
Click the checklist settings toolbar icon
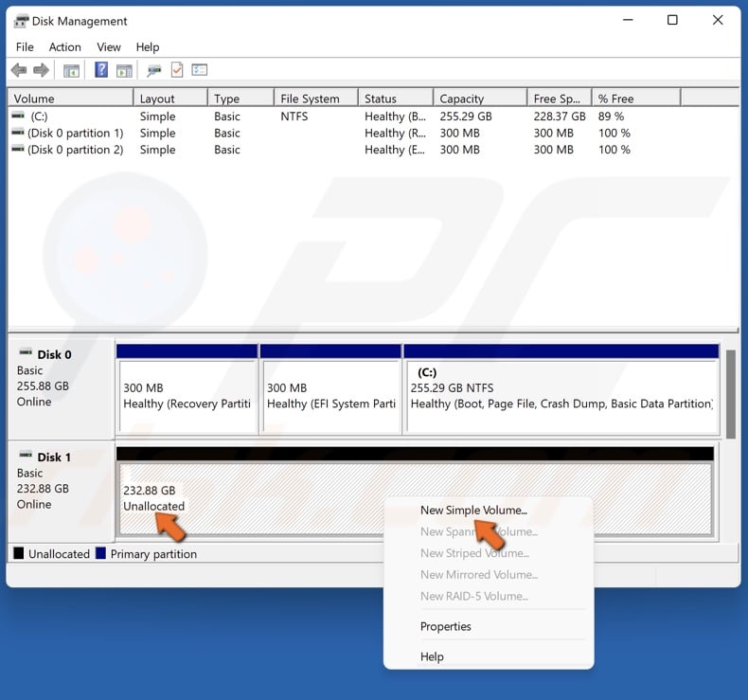[200, 70]
